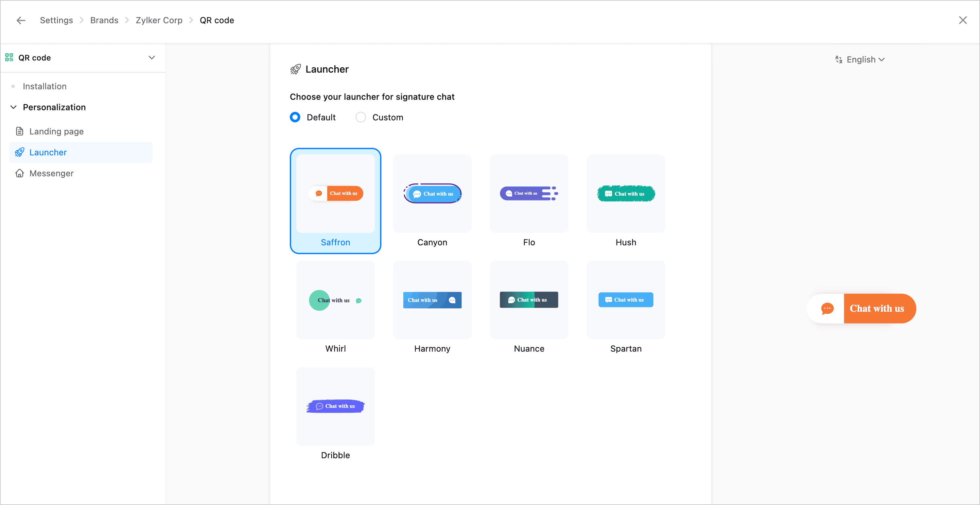980x505 pixels.
Task: Click the back arrow icon
Action: tap(21, 20)
